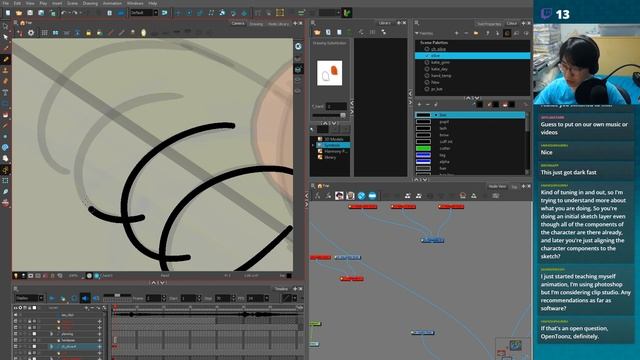
Task: Toggle the light bulb icon below Camera view
Action: click(16, 276)
